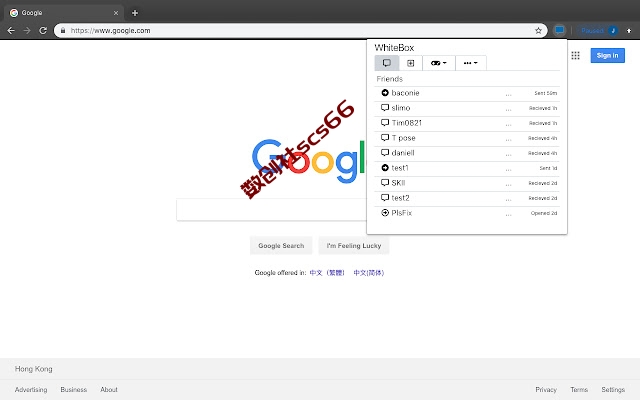Open the ellipsis menu for daniell
Image resolution: width=640 pixels, height=400 pixels.
(508, 155)
